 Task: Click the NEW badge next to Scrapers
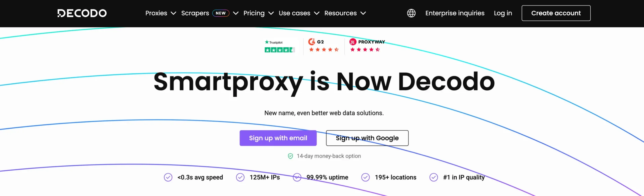[221, 13]
